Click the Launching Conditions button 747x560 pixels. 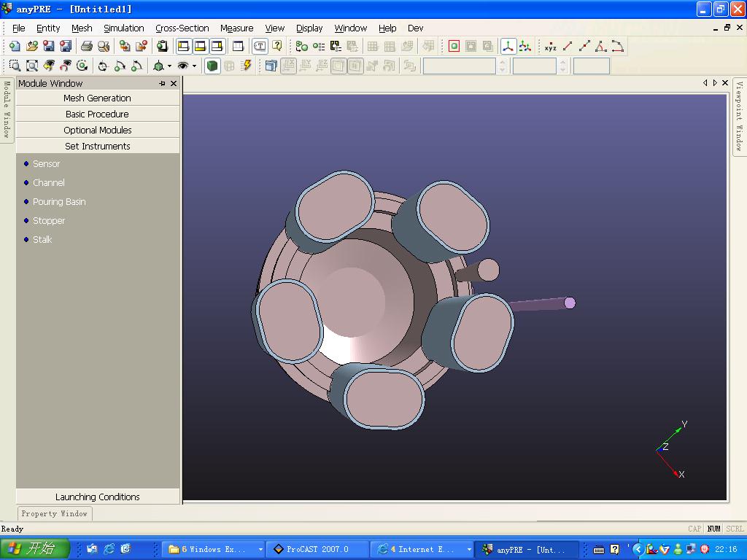pyautogui.click(x=97, y=497)
